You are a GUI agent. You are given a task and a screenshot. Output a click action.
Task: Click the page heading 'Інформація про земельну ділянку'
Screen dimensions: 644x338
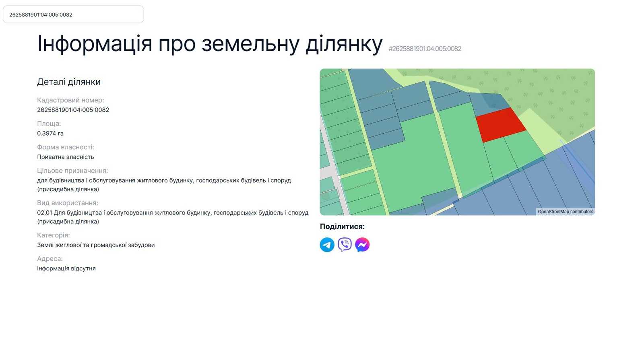click(210, 43)
